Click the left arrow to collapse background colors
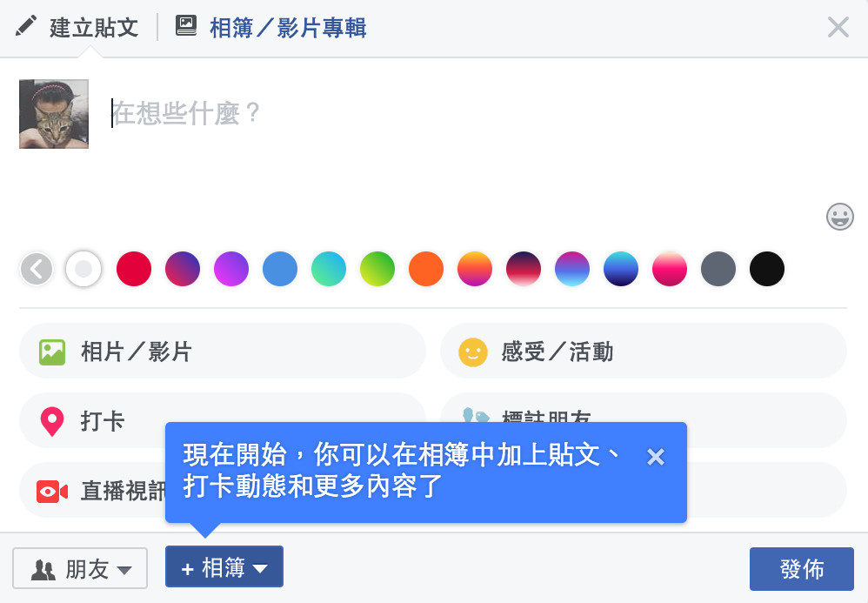 tap(37, 269)
